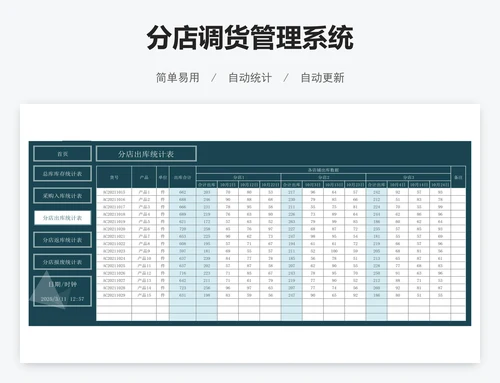This screenshot has height=383, width=500.
Task: Click the 分店调货管理系统 main heading
Action: click(250, 38)
